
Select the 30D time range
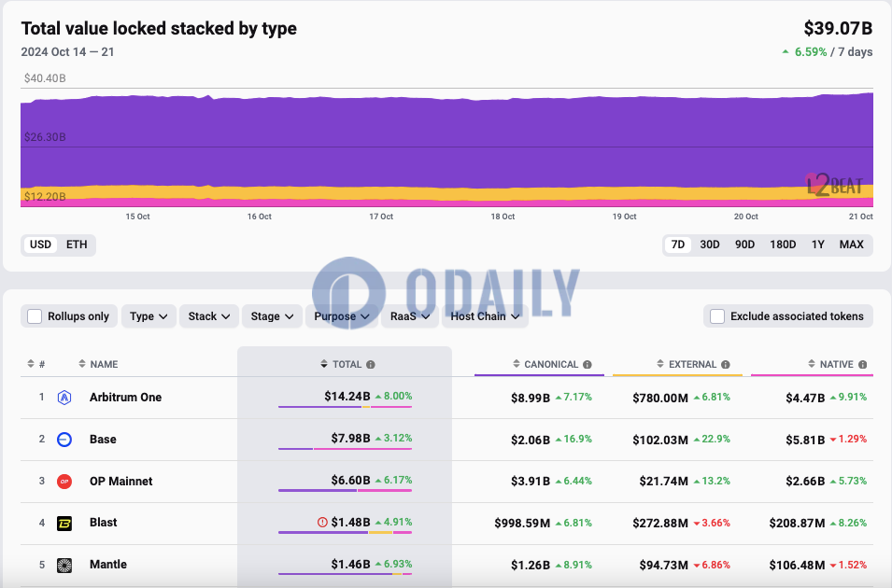pyautogui.click(x=710, y=245)
